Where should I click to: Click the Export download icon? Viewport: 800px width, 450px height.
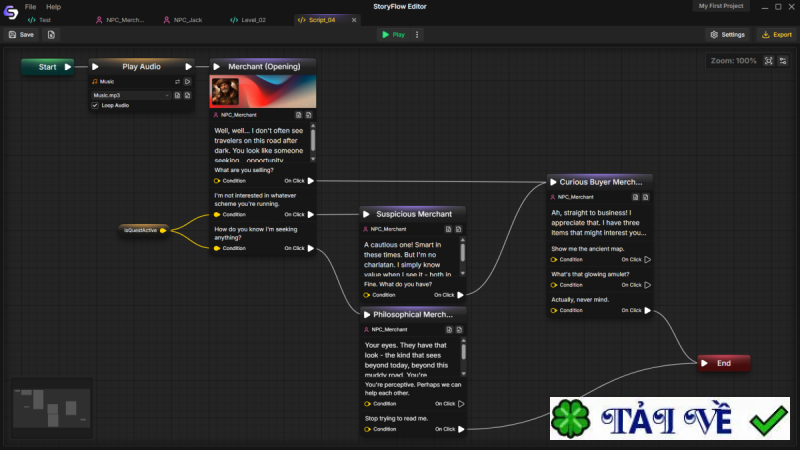[765, 34]
